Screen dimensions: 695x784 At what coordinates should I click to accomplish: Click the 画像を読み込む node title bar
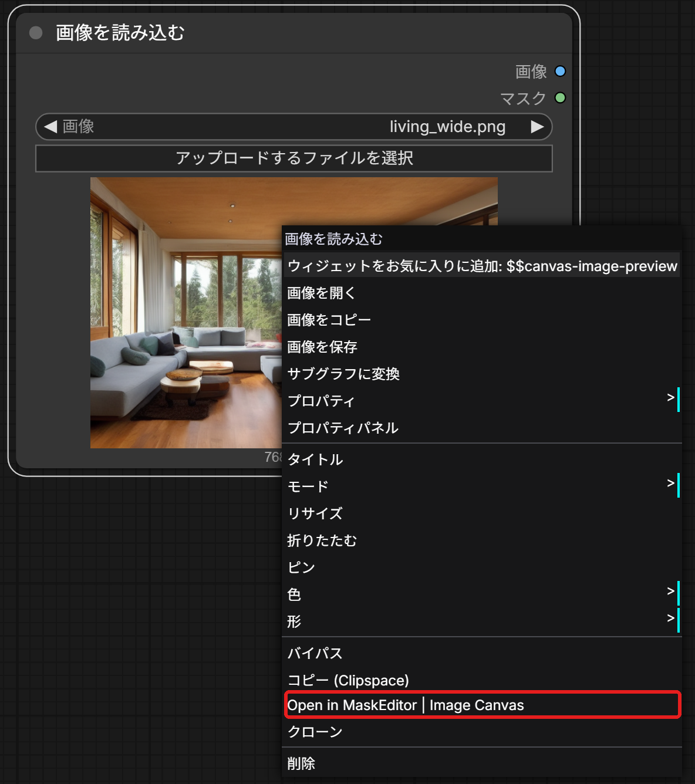(294, 33)
